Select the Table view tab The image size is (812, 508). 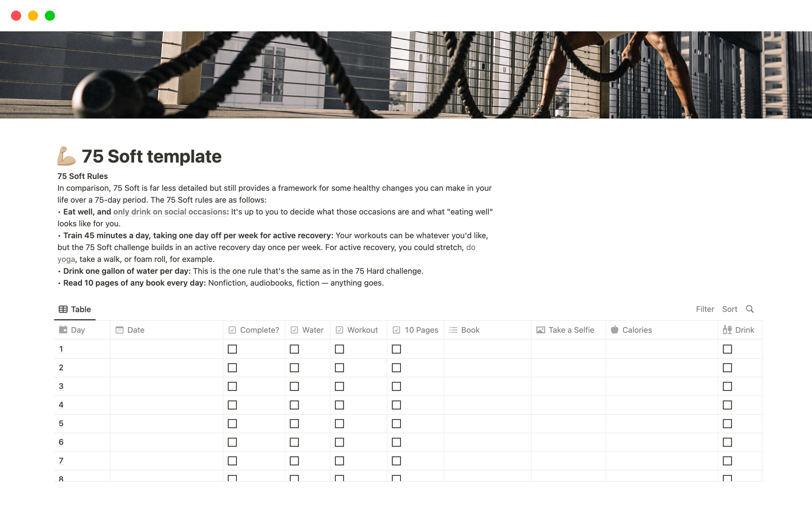point(75,309)
